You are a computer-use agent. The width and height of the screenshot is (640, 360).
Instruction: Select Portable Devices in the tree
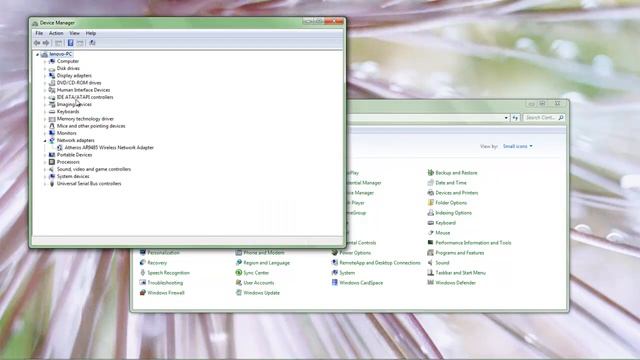[74, 155]
